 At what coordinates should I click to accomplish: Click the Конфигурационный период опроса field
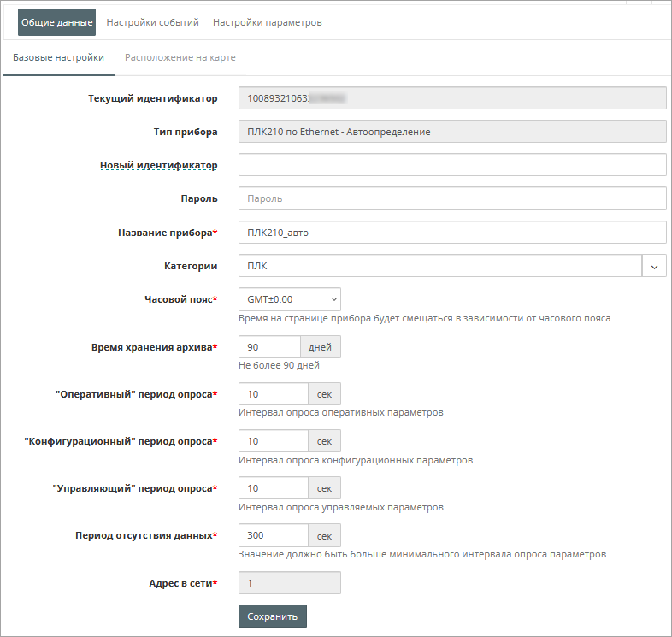(273, 441)
